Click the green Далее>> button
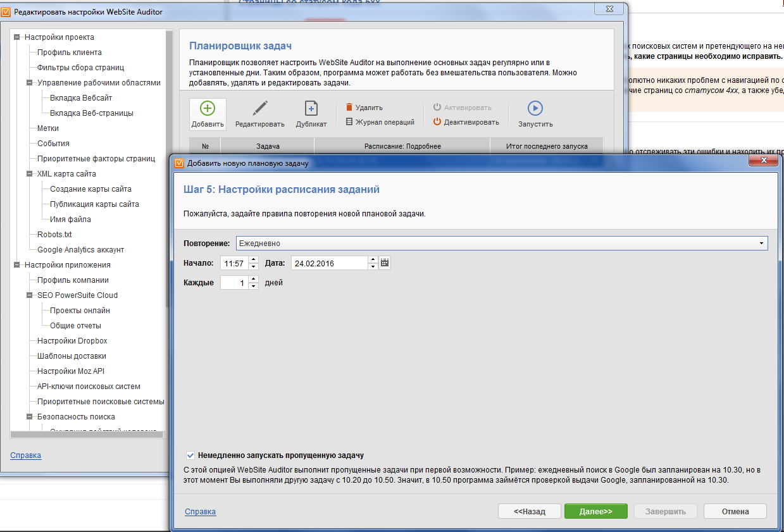784x532 pixels. pos(596,511)
